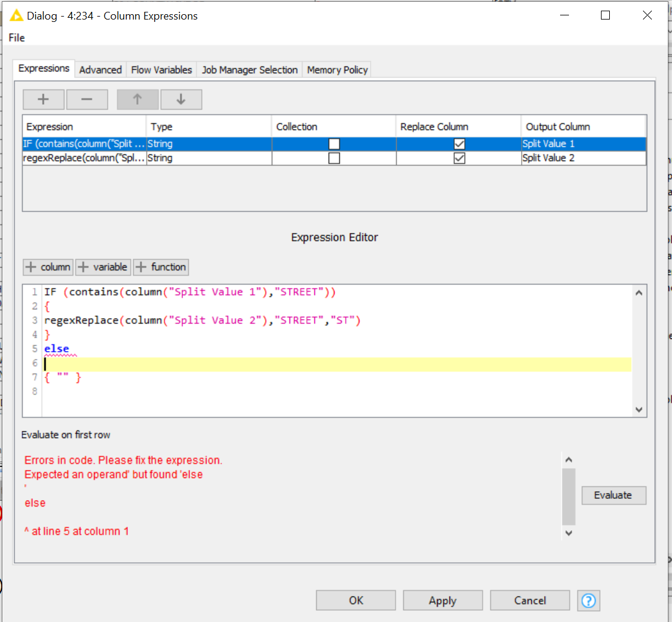
Task: Click the underlined else keyword on line 5
Action: click(x=57, y=349)
